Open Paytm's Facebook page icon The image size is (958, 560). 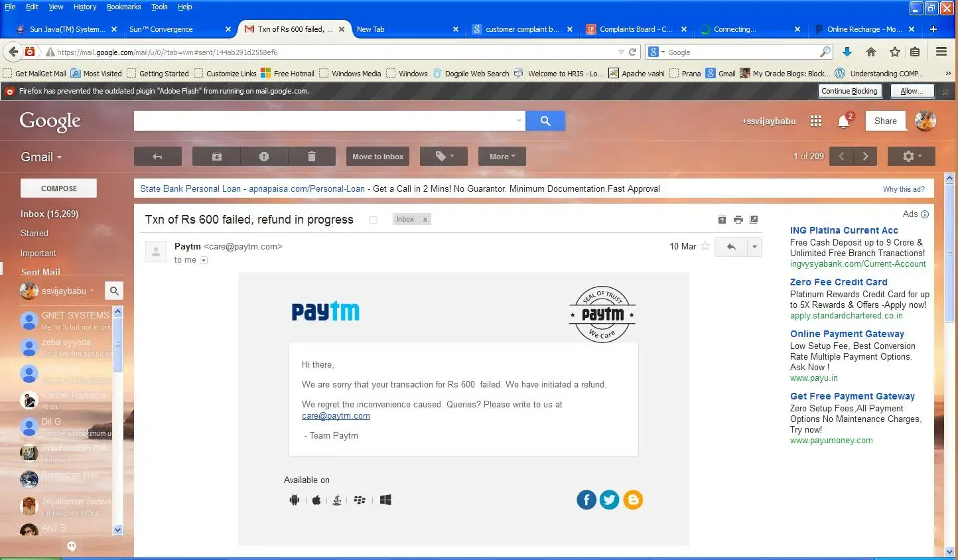[x=586, y=500]
